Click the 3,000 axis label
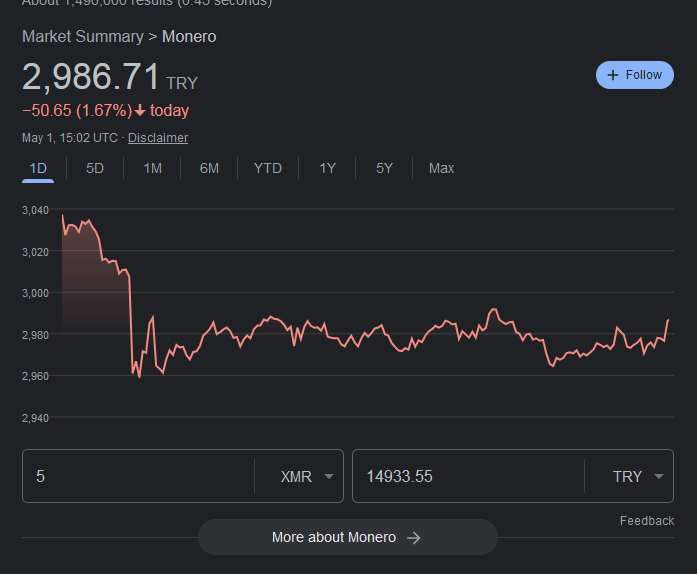Image resolution: width=697 pixels, height=574 pixels. click(36, 293)
